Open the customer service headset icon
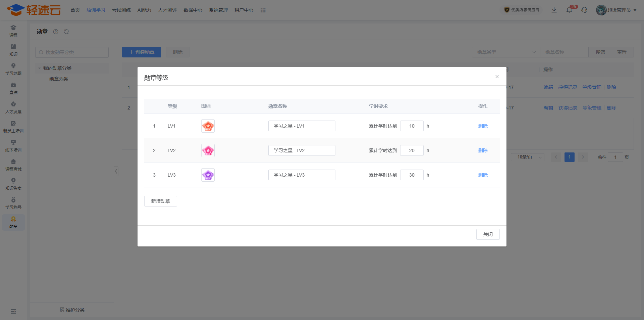The height and width of the screenshot is (320, 644). [584, 10]
